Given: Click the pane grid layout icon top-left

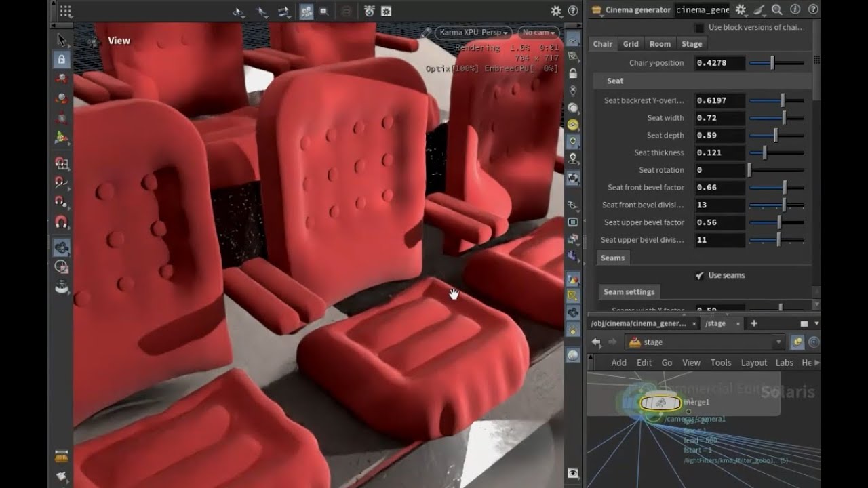Looking at the screenshot, I should pyautogui.click(x=65, y=11).
